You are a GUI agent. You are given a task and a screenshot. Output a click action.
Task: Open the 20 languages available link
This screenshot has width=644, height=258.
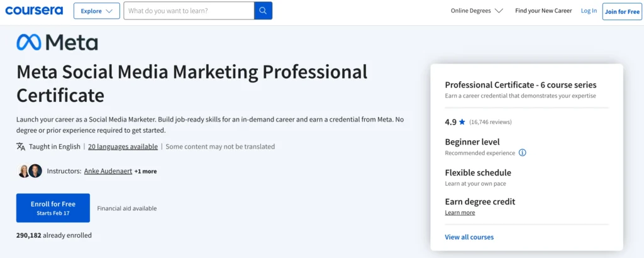(123, 147)
